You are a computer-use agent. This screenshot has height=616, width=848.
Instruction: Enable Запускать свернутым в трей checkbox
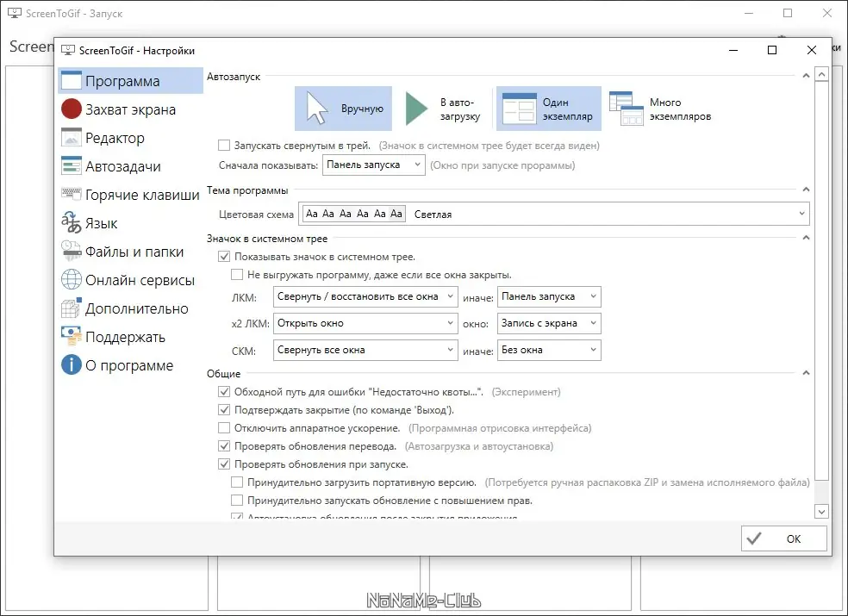[224, 145]
